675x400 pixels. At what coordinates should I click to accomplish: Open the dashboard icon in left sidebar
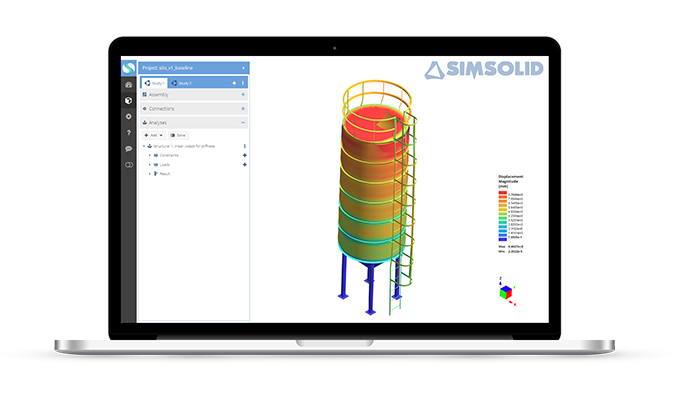[128, 85]
